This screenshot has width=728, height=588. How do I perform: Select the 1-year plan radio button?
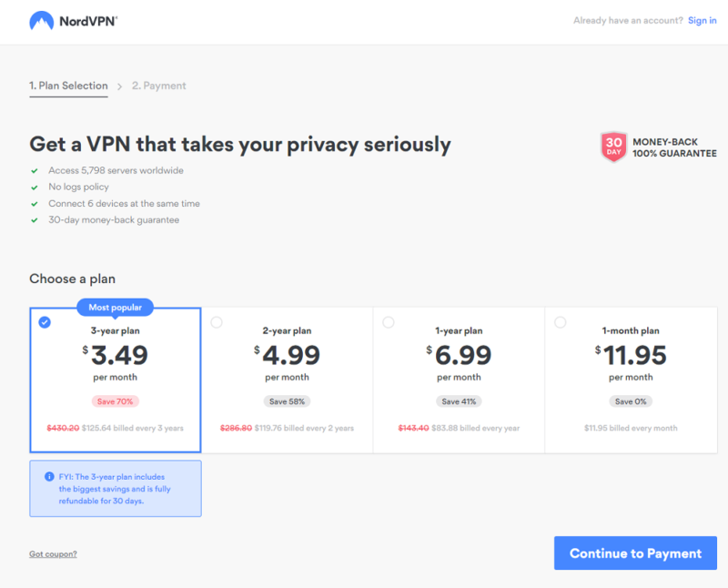pos(389,322)
